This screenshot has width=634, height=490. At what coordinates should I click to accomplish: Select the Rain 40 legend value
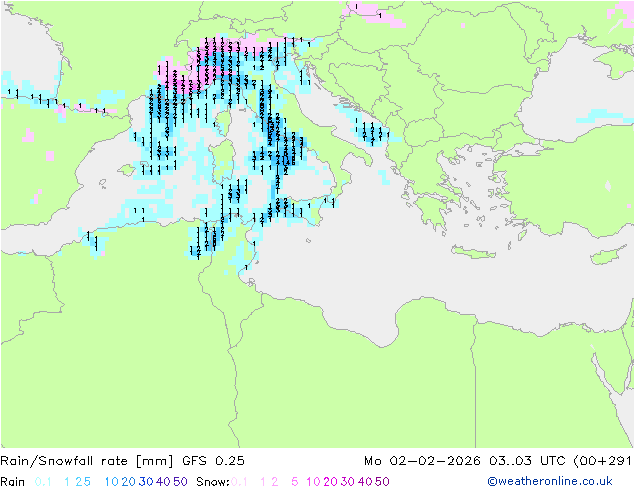pos(163,482)
